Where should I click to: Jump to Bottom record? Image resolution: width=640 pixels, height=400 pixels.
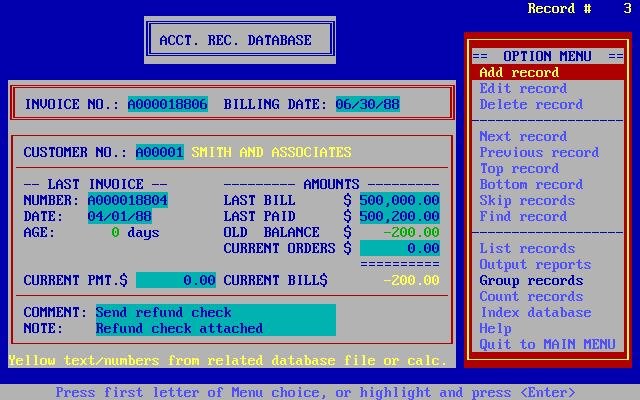(531, 185)
